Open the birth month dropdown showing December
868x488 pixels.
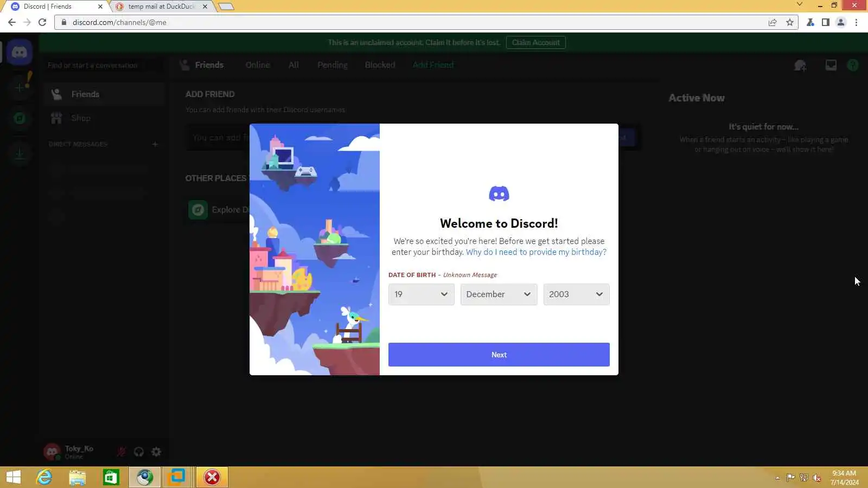499,294
